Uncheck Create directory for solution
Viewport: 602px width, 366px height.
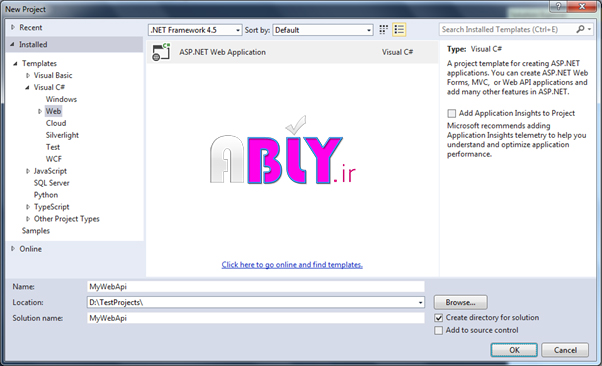point(438,318)
